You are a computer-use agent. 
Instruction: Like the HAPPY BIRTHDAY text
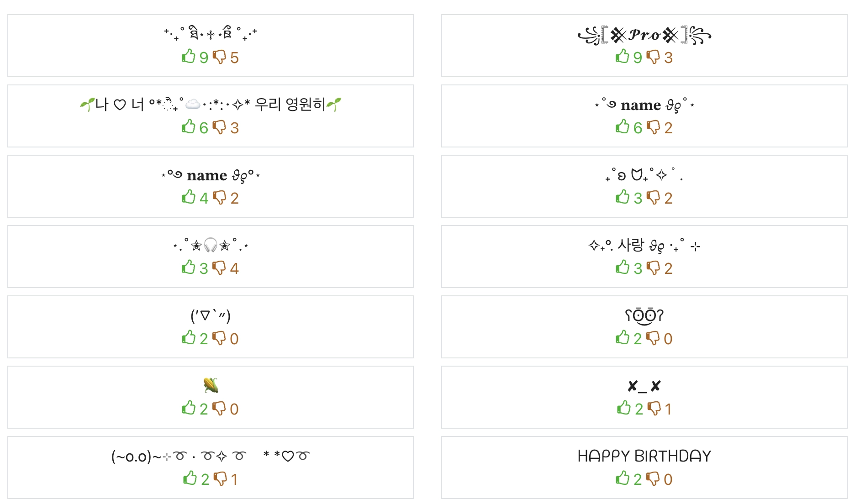[x=623, y=478]
